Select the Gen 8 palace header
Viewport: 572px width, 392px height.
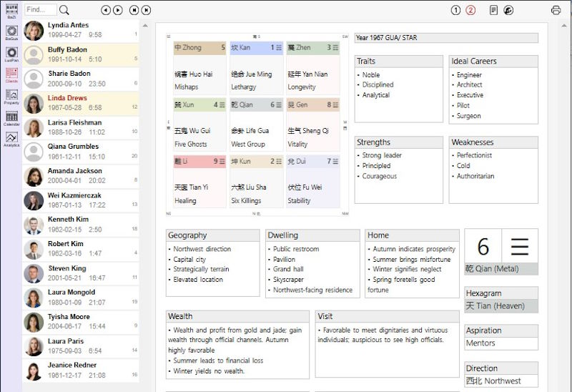point(313,105)
